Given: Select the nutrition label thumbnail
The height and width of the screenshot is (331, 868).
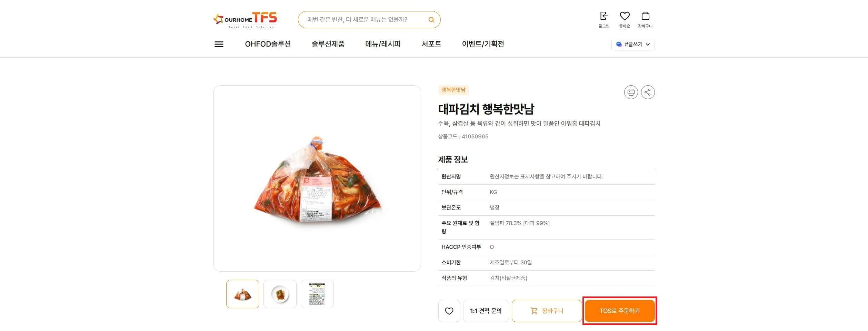Looking at the screenshot, I should point(317,294).
